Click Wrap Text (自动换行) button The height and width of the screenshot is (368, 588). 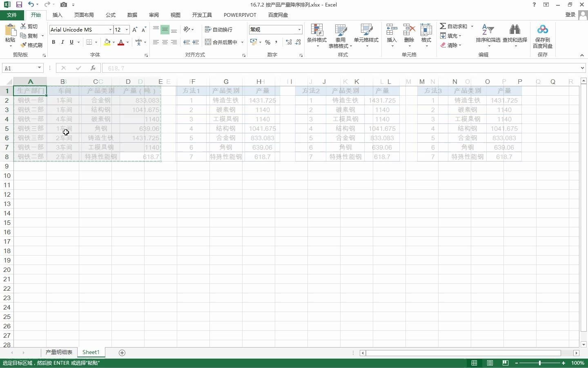[x=218, y=29]
